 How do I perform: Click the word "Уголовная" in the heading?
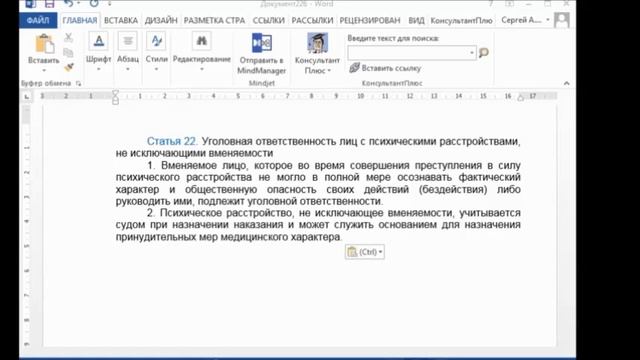pyautogui.click(x=227, y=141)
